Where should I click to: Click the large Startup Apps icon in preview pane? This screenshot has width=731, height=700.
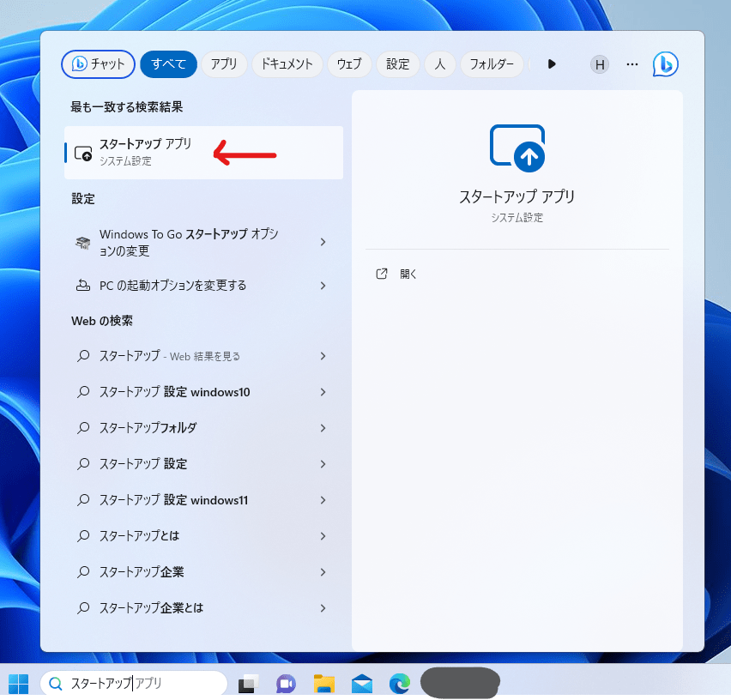click(517, 148)
